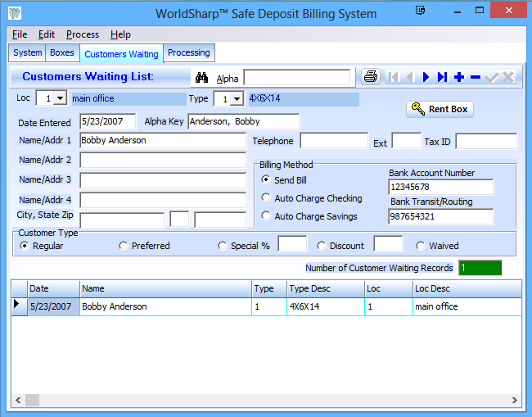
Task: Select Auto Charge Checking billing method
Action: (x=266, y=198)
